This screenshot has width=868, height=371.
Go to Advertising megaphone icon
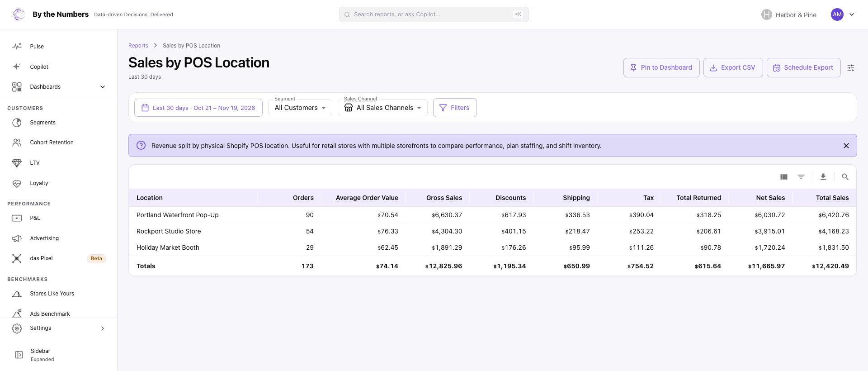[17, 238]
